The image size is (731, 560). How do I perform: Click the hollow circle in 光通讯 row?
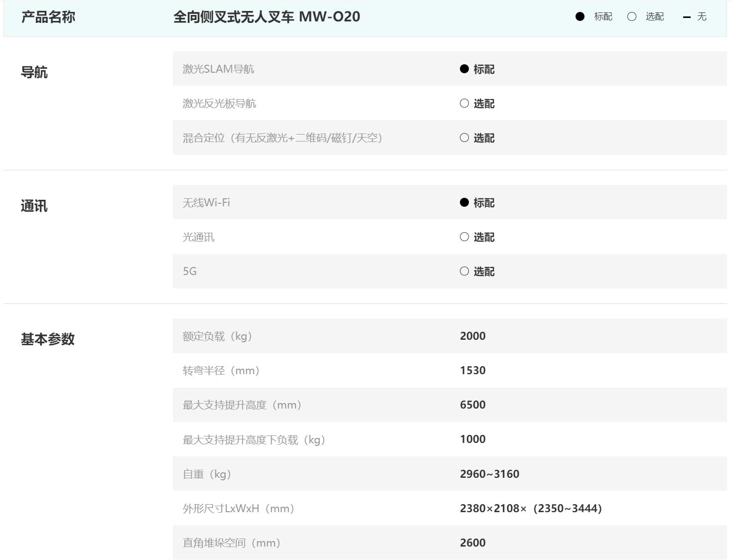click(464, 237)
